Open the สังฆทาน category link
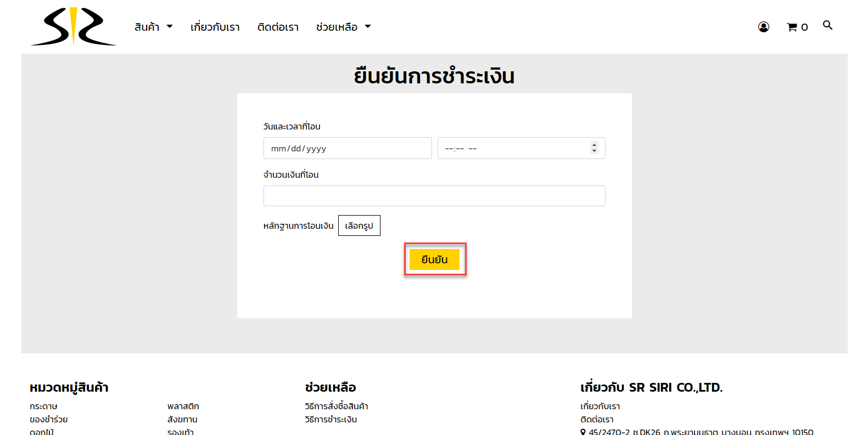 pyautogui.click(x=182, y=420)
